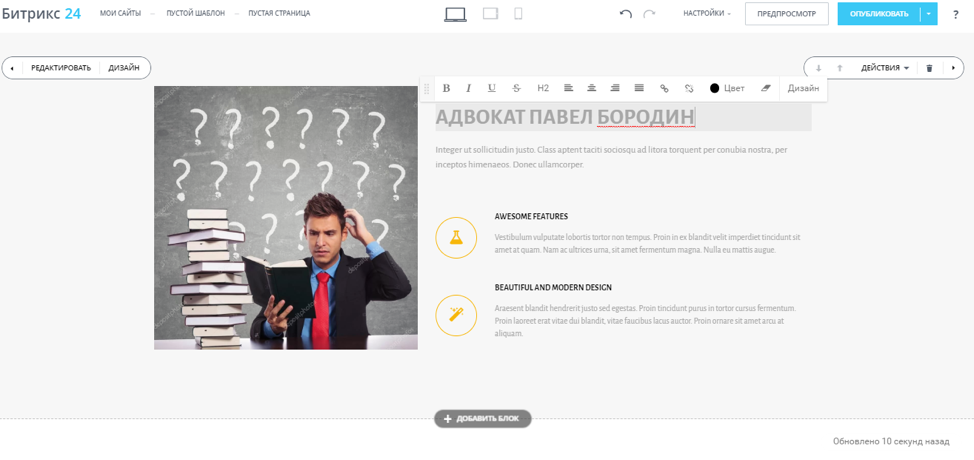974x460 pixels.
Task: Align heading text to center
Action: tap(592, 88)
